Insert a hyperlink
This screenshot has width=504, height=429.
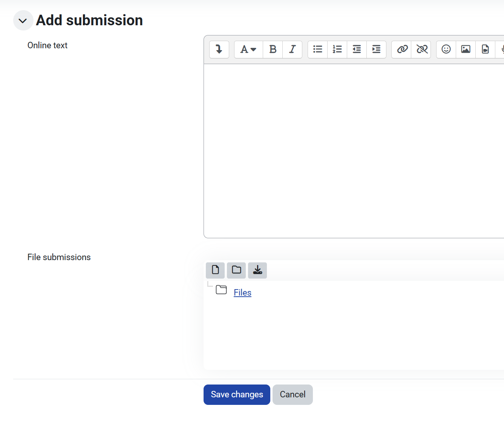402,49
